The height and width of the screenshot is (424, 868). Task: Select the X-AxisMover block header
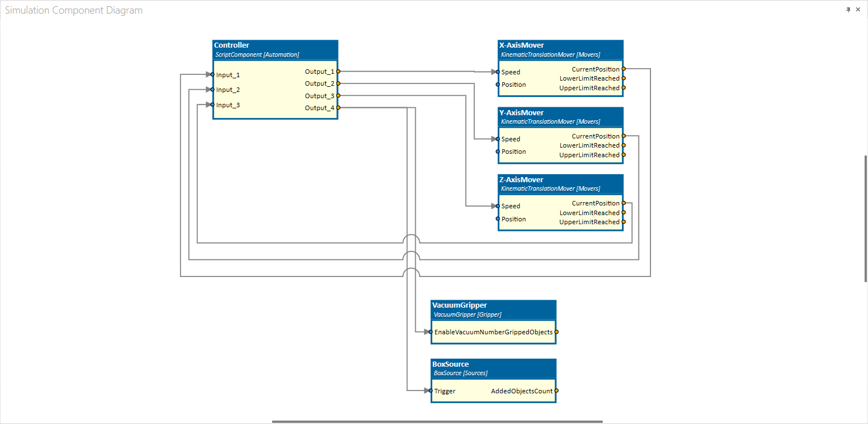pyautogui.click(x=560, y=50)
